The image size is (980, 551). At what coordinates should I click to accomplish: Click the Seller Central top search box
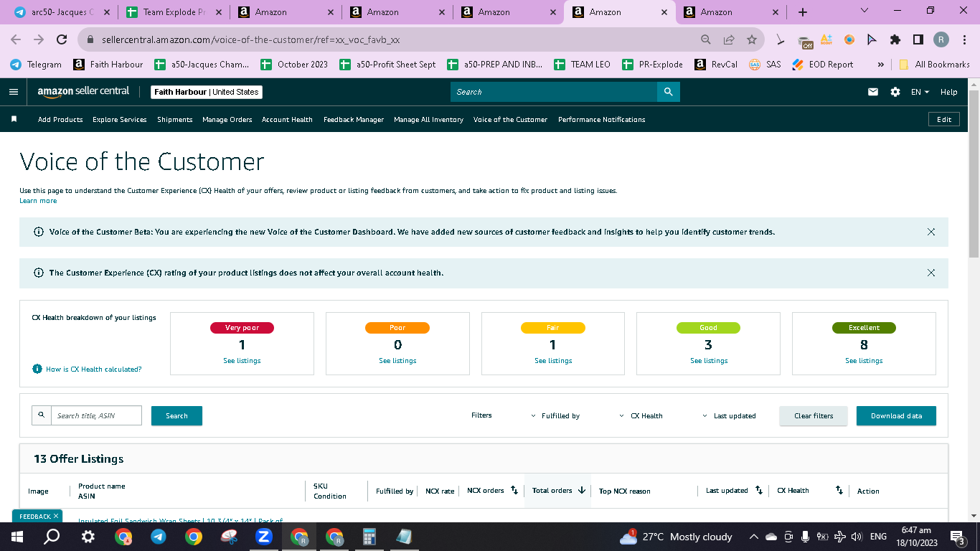tap(554, 92)
